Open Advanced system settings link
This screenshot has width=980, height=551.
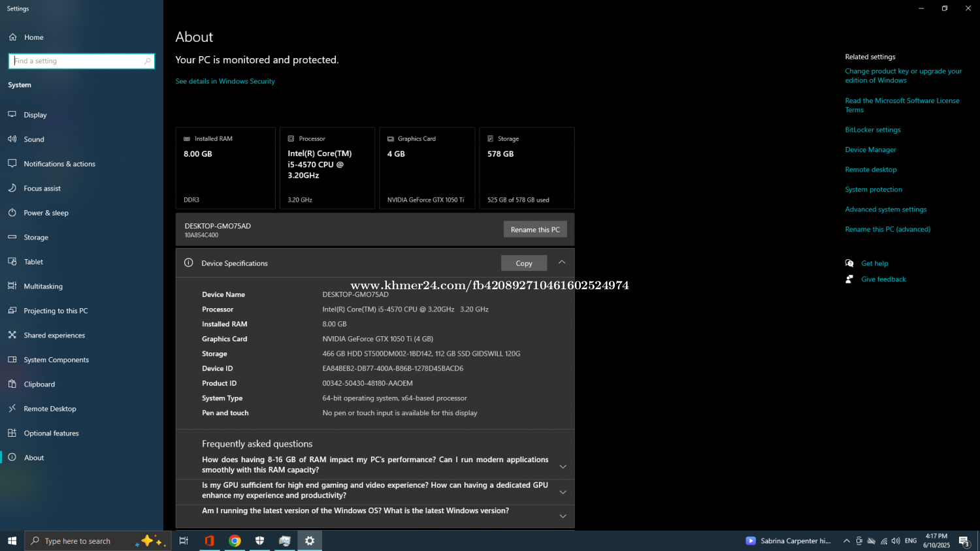(886, 210)
